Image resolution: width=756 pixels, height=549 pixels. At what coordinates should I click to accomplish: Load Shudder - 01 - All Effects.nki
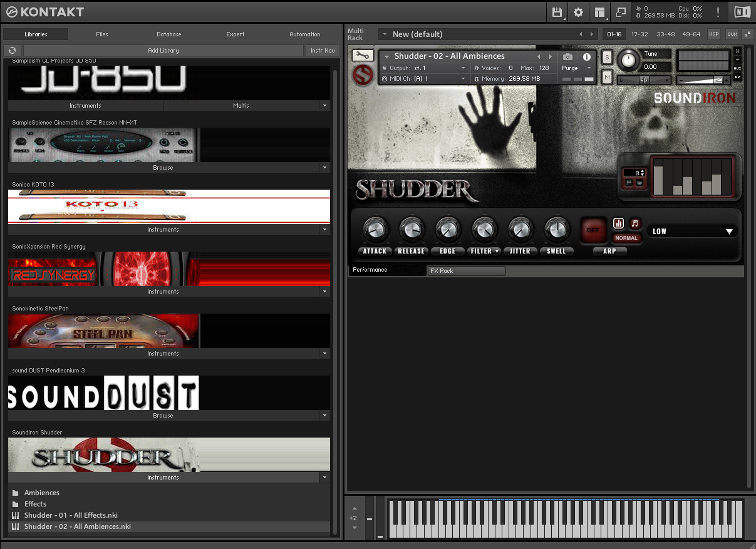pyautogui.click(x=71, y=515)
